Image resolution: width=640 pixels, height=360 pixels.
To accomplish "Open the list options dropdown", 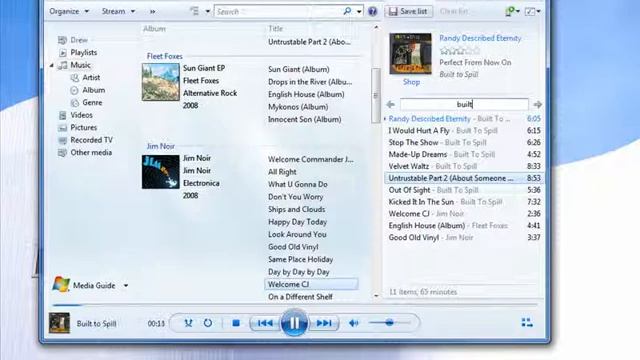I will (x=512, y=11).
